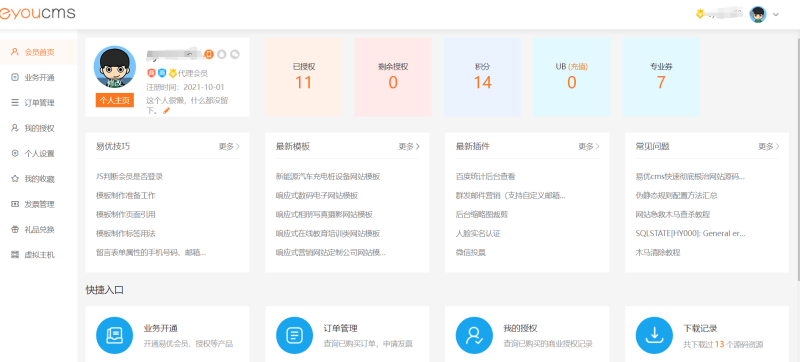The height and width of the screenshot is (362, 800).
Task: Open plugin 人脸实名认证
Action: point(478,233)
